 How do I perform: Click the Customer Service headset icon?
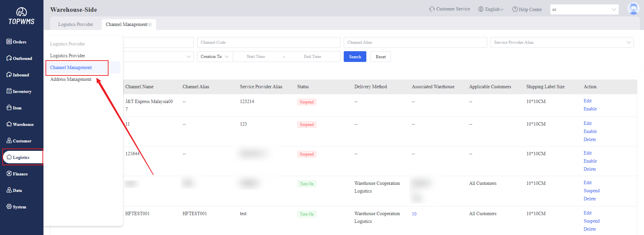(x=432, y=9)
